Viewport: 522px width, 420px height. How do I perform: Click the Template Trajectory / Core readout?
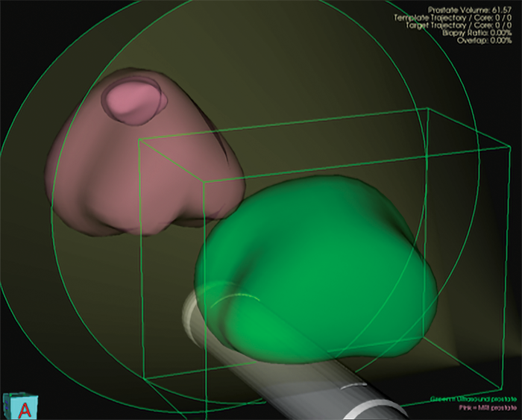[456, 17]
